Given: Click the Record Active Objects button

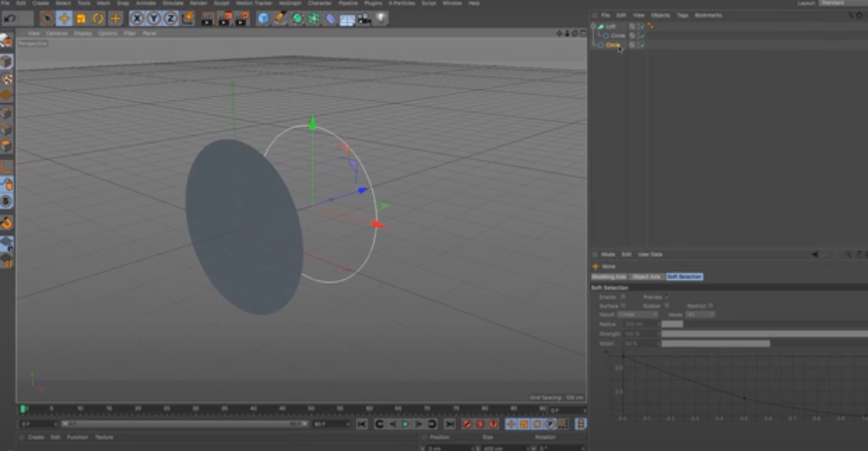Looking at the screenshot, I should click(x=466, y=425).
